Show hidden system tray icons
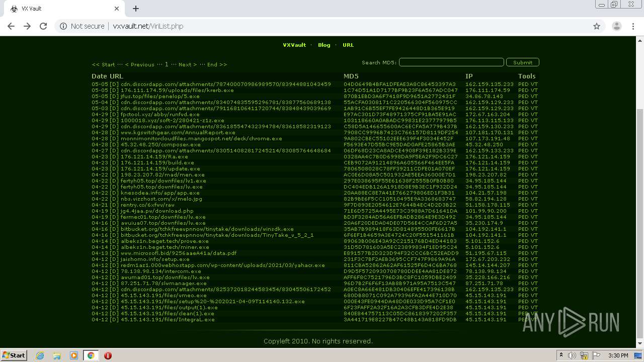Screen dimensions: 644x362 click(x=561, y=355)
